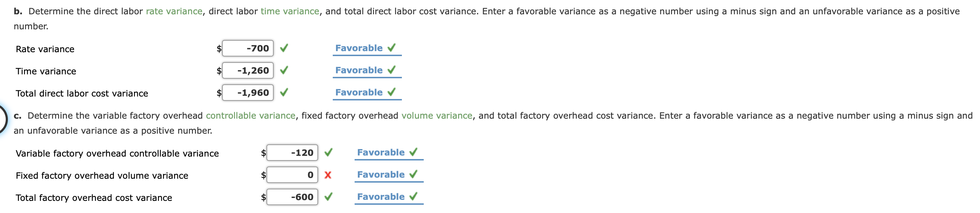Select the Fixed factory overhead volume variance input showing 0
980x213 pixels.
click(293, 175)
